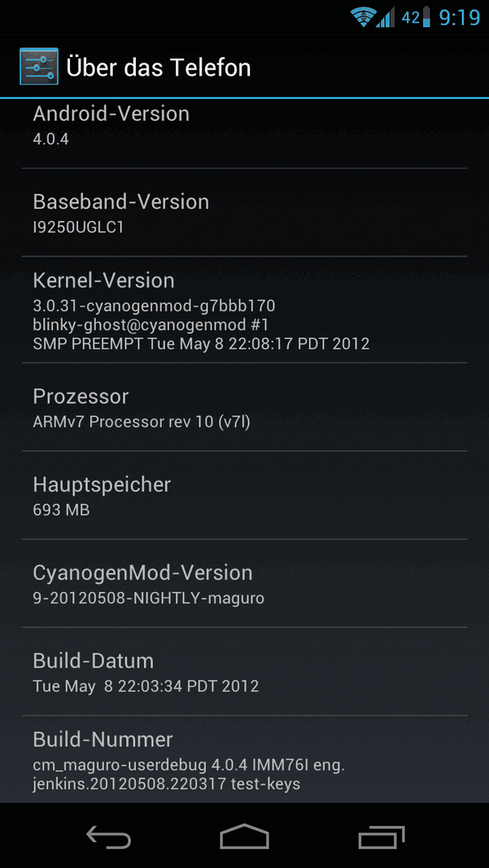Tap the Kernel-Version entry
The height and width of the screenshot is (868, 489).
click(244, 310)
